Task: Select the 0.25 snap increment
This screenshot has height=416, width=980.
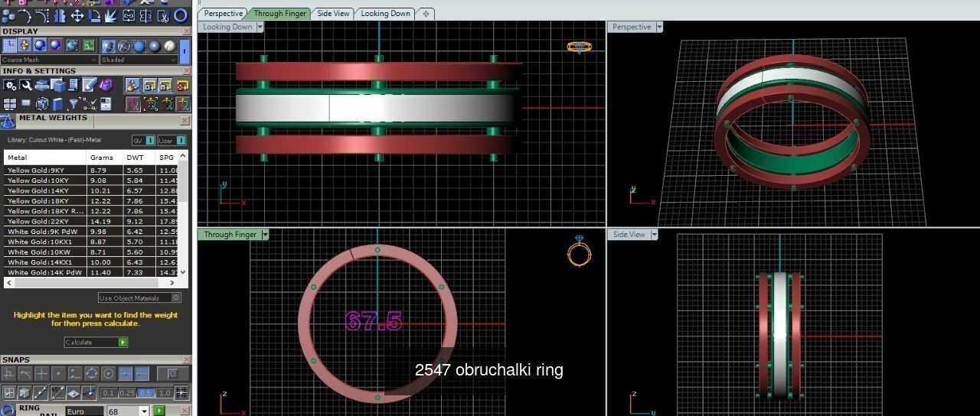Action: (x=127, y=393)
